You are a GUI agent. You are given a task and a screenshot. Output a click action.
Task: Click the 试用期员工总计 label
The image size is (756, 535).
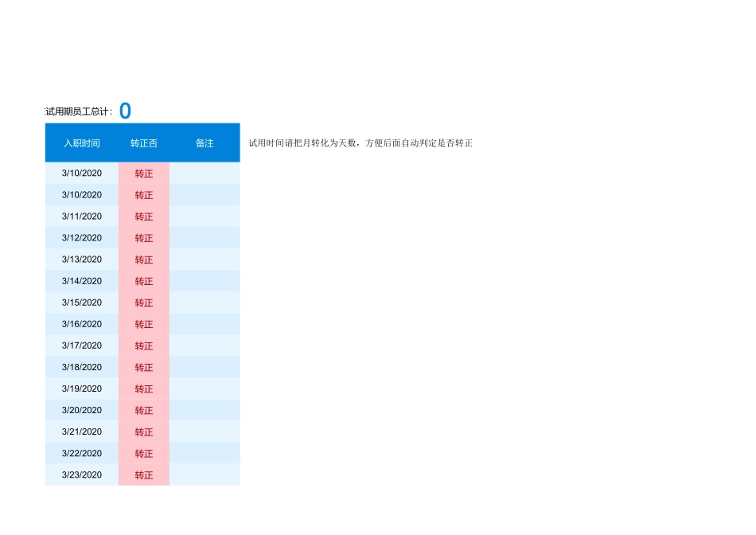click(77, 111)
